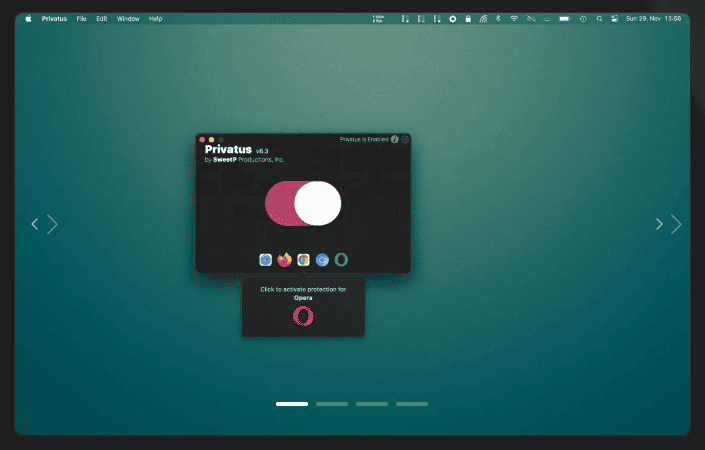Click the white cog icon in macOS menu bar
The image size is (705, 450).
(x=453, y=19)
